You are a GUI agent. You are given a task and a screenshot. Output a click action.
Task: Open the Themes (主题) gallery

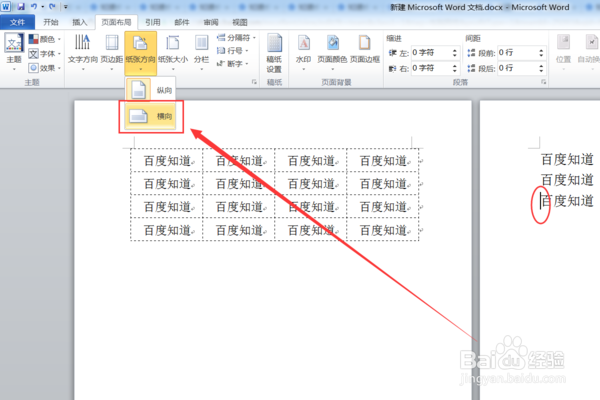[x=14, y=52]
